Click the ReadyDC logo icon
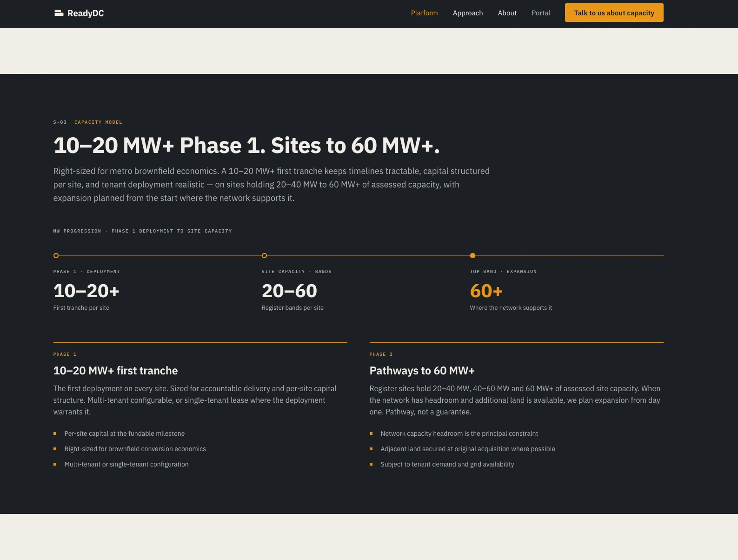This screenshot has width=738, height=560. (x=59, y=13)
